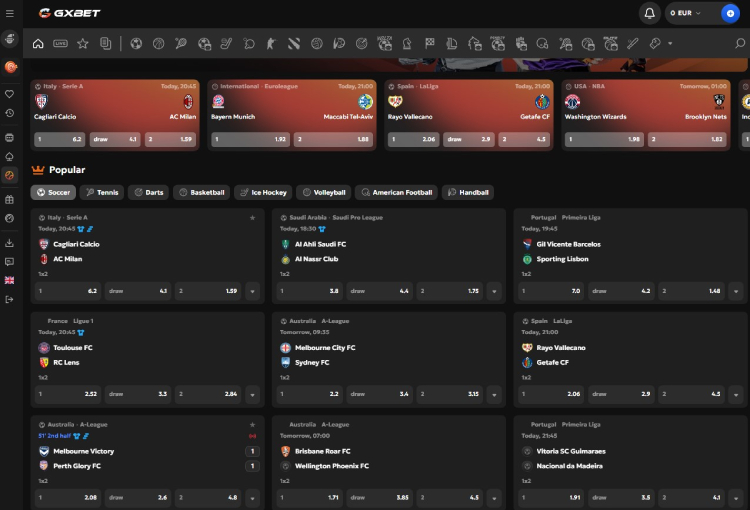750x510 pixels.
Task: Expand more markets for Rayo Vallecano list card
Action: coord(736,395)
